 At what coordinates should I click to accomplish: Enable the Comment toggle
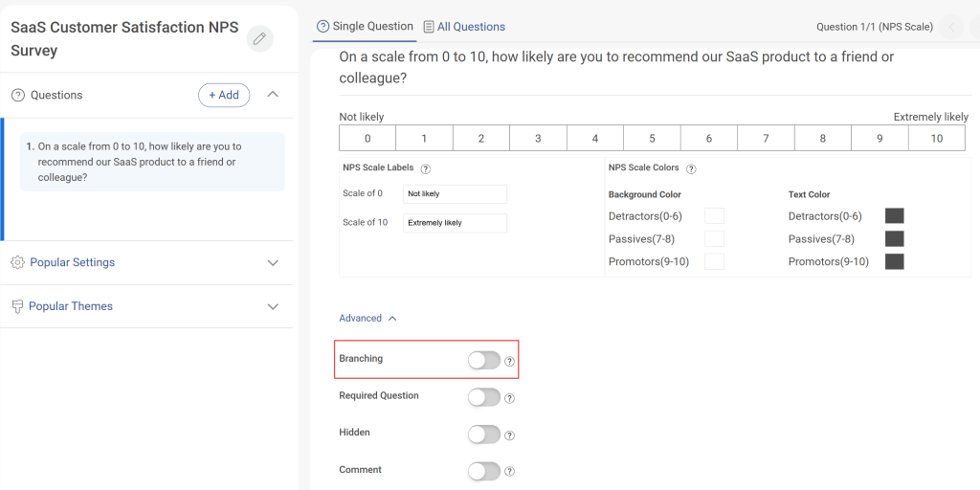[x=484, y=471]
